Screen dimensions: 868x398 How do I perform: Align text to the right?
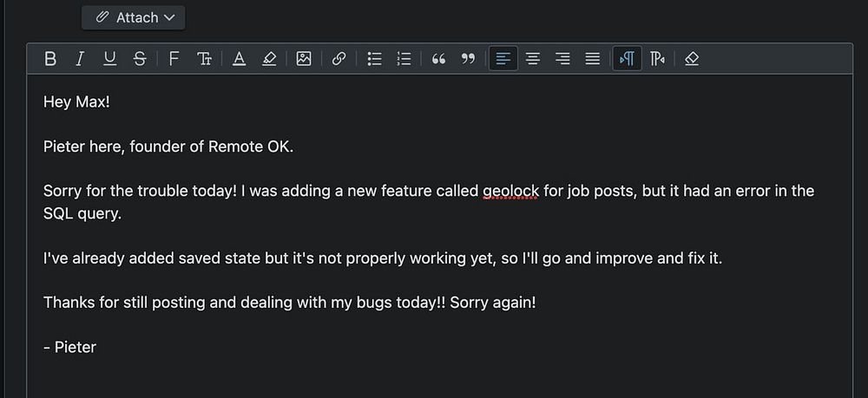point(563,59)
